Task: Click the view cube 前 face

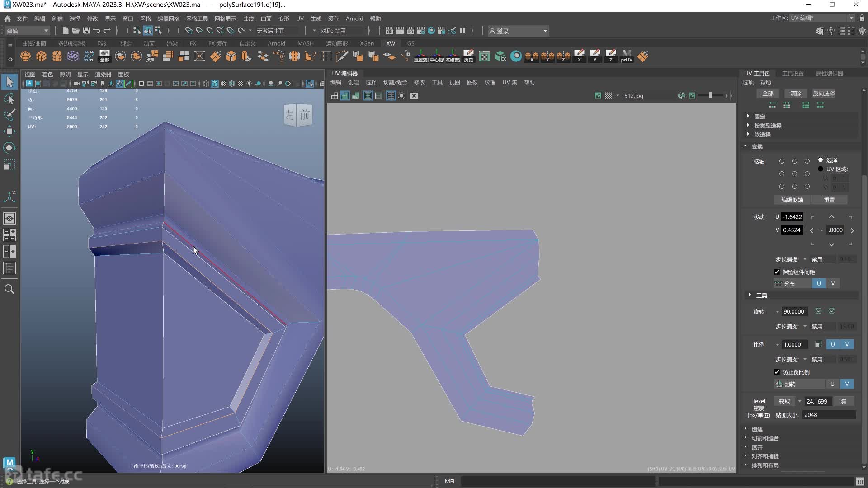Action: (305, 115)
